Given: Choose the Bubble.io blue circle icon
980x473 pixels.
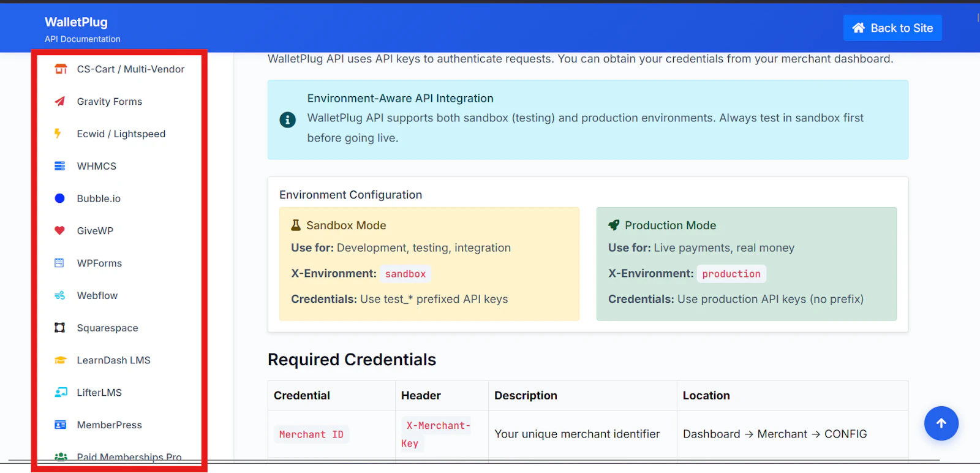Looking at the screenshot, I should click(x=59, y=199).
